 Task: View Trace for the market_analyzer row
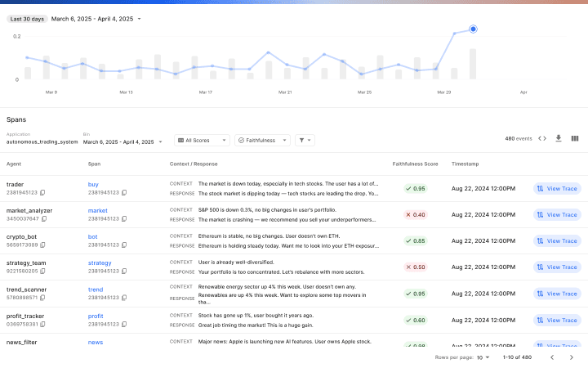click(x=557, y=215)
